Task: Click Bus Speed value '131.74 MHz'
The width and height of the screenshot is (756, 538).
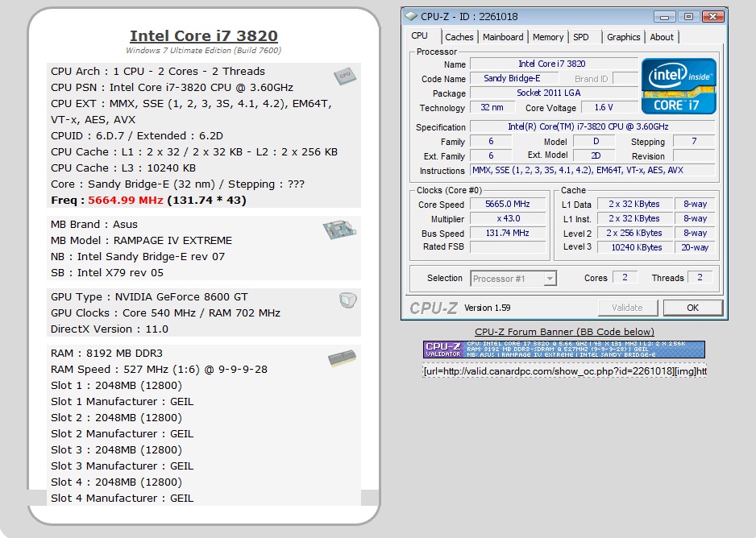Action: (508, 233)
